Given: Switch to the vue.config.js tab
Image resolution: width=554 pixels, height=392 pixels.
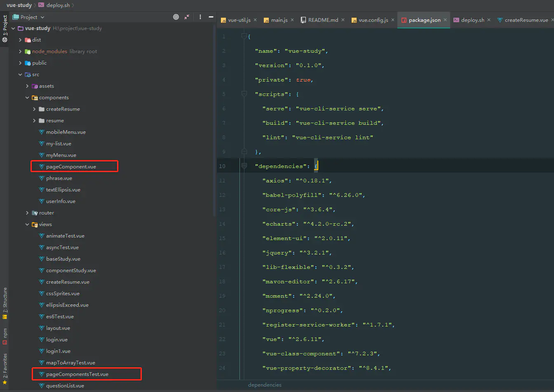Looking at the screenshot, I should click(373, 20).
